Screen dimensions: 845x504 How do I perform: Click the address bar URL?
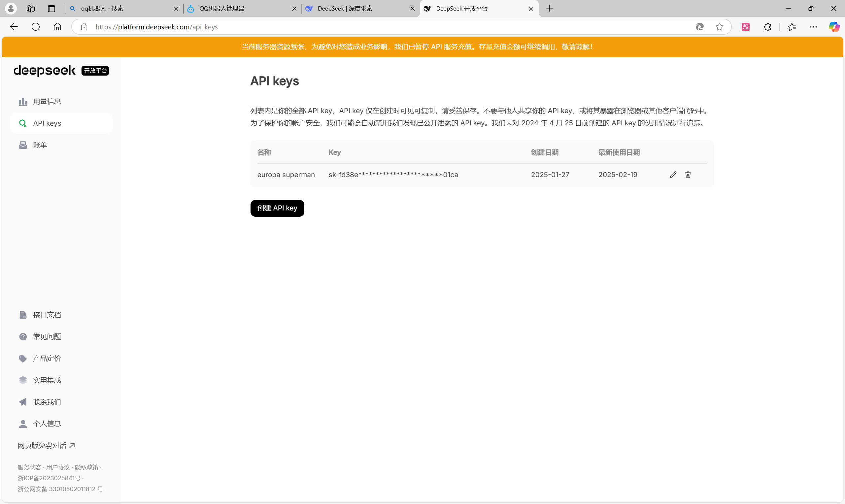156,27
